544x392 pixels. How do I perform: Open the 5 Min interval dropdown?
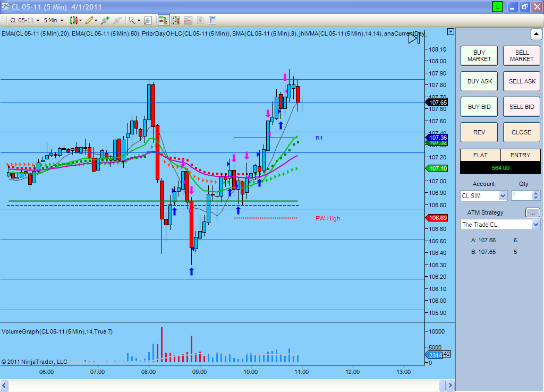54,21
